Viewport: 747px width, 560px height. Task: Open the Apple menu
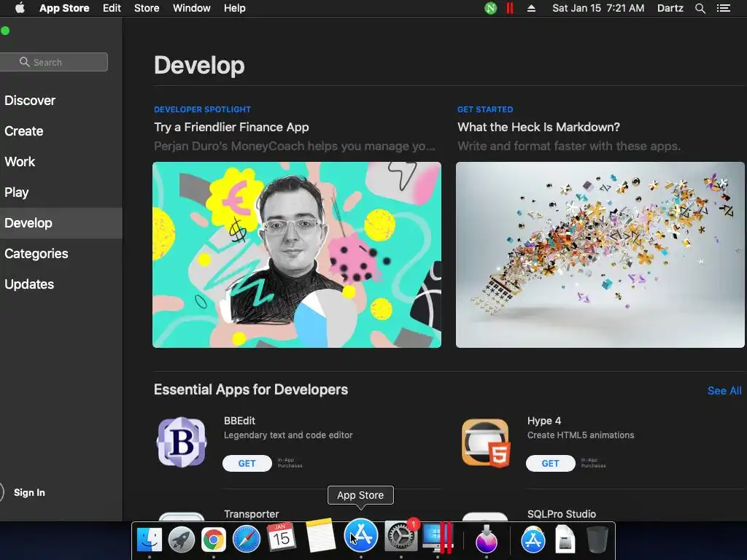20,8
